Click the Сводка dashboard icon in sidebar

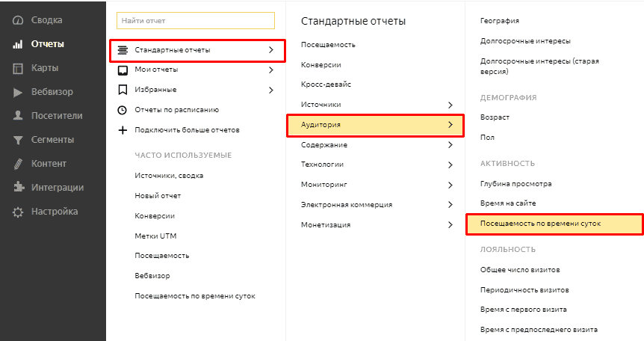click(x=18, y=20)
